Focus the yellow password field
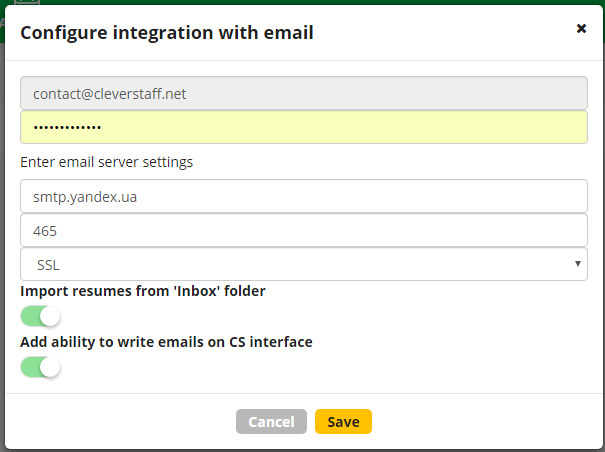 point(304,127)
